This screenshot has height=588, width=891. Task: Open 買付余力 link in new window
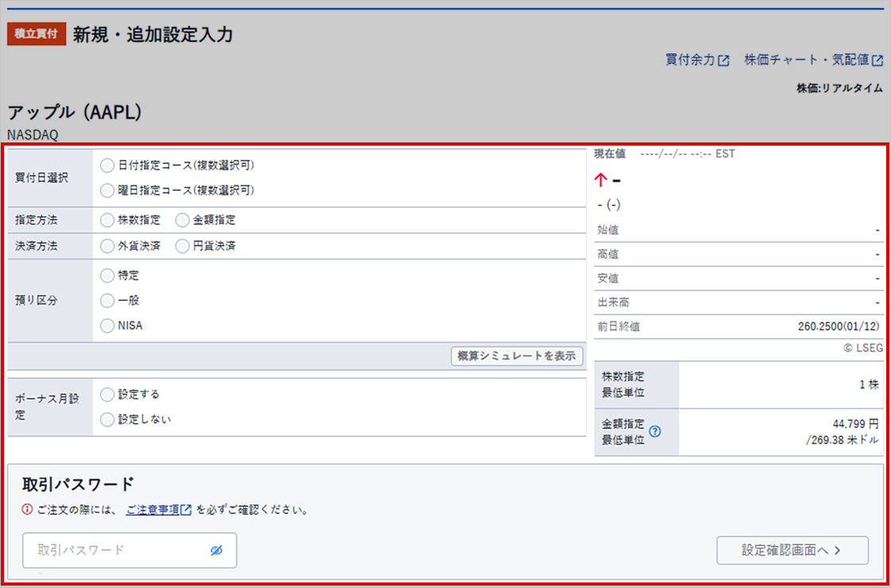coord(697,60)
